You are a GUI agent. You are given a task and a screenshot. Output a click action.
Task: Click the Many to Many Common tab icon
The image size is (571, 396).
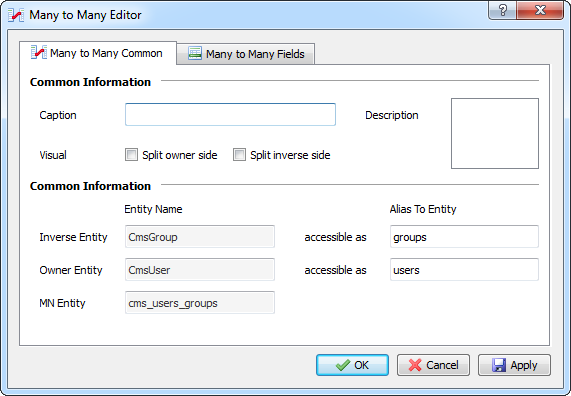(39, 52)
